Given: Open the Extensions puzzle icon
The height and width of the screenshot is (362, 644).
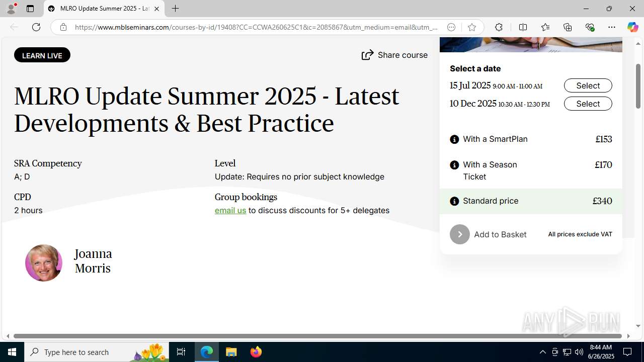Looking at the screenshot, I should [499, 27].
